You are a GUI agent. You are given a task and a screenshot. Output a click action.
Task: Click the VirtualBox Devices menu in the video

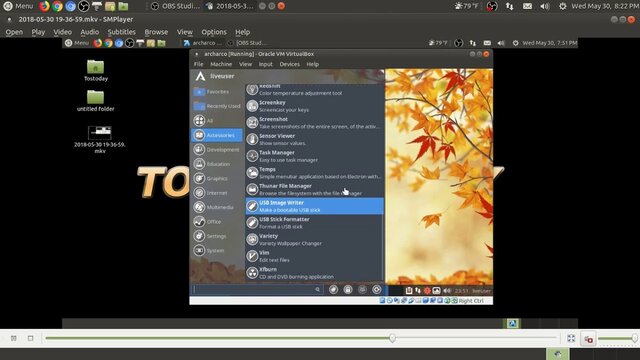(x=289, y=64)
